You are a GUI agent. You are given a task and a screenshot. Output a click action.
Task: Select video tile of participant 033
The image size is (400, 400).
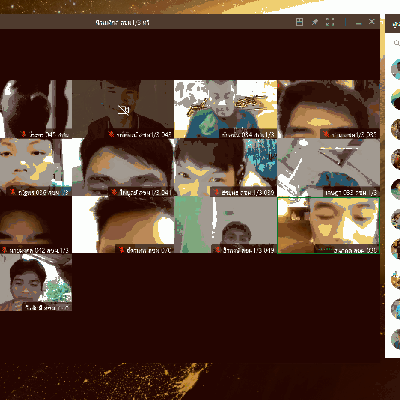tap(328, 167)
